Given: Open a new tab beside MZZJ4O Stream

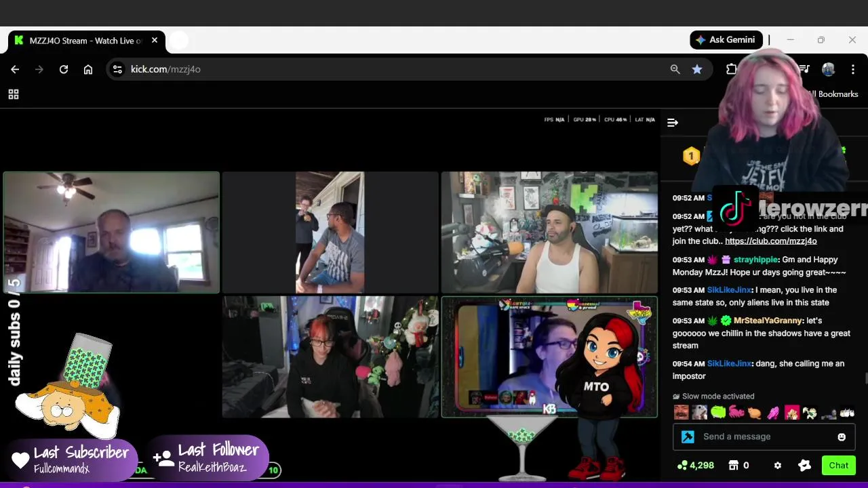Looking at the screenshot, I should coord(178,41).
